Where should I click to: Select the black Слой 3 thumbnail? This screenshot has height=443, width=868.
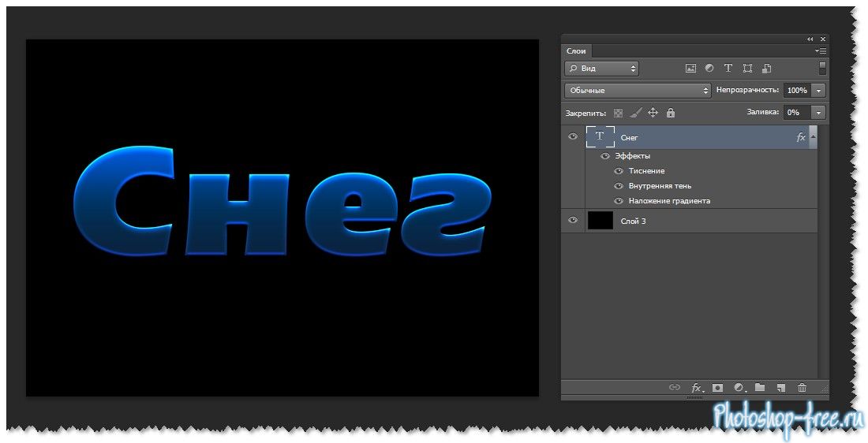tap(600, 221)
